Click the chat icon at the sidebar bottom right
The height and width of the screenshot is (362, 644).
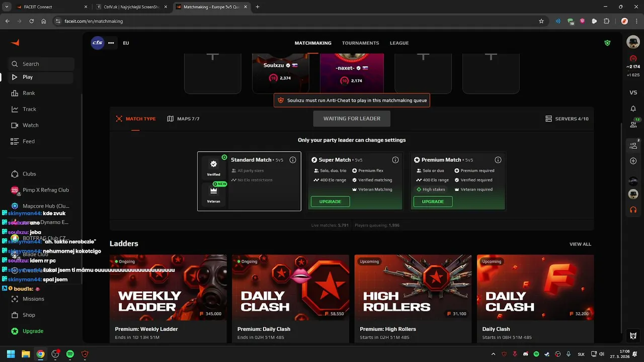pyautogui.click(x=633, y=335)
